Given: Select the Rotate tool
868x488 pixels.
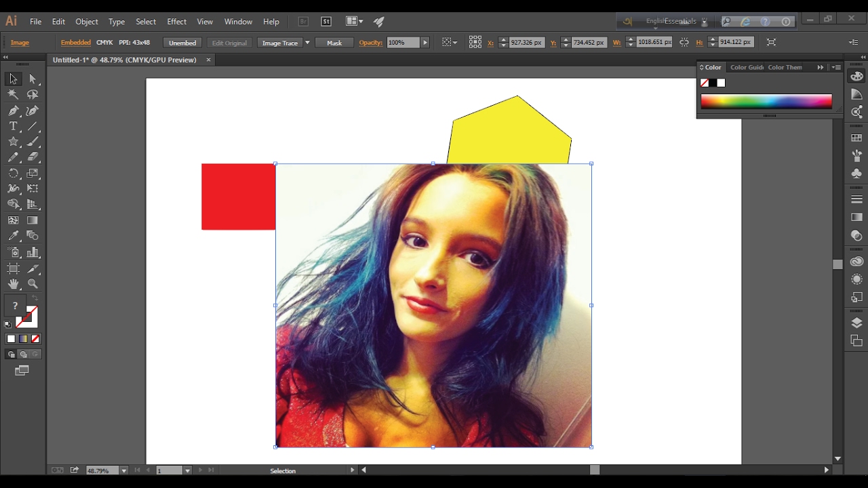Looking at the screenshot, I should (13, 173).
